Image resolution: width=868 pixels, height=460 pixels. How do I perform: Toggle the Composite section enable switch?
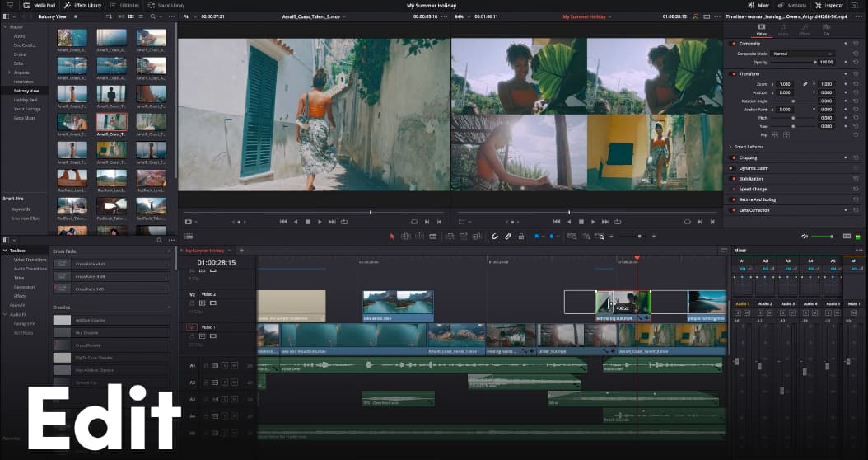pos(734,43)
